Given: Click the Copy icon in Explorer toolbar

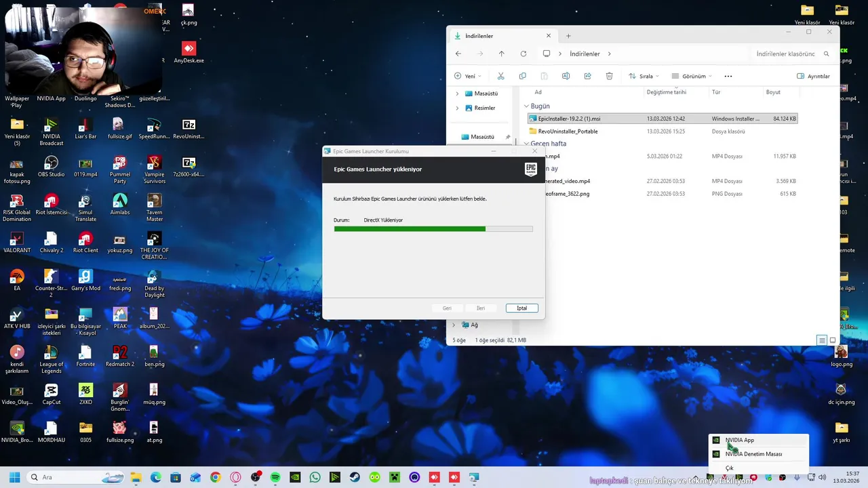Looking at the screenshot, I should (522, 76).
